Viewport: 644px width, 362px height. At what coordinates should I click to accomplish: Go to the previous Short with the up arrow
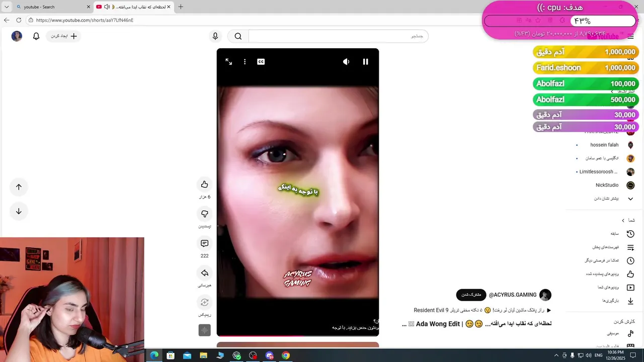coord(19,187)
